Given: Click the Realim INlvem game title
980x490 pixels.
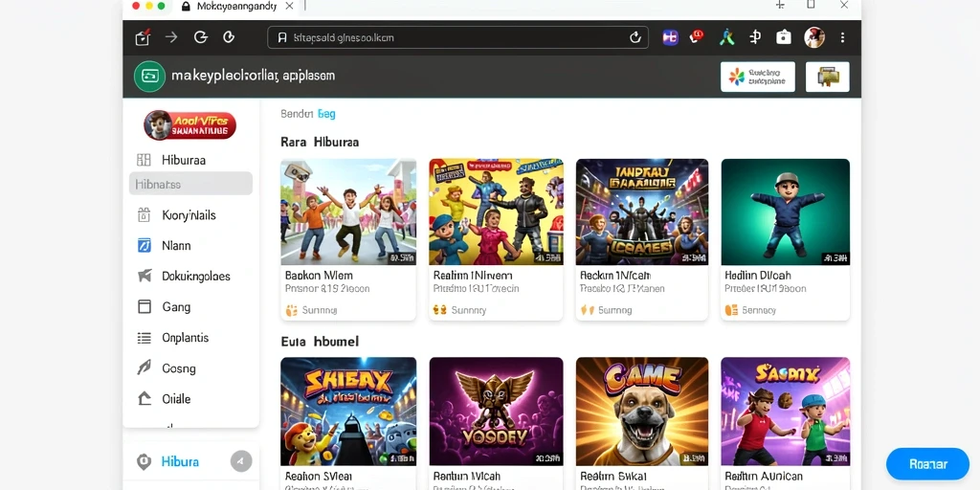Looking at the screenshot, I should pos(473,275).
